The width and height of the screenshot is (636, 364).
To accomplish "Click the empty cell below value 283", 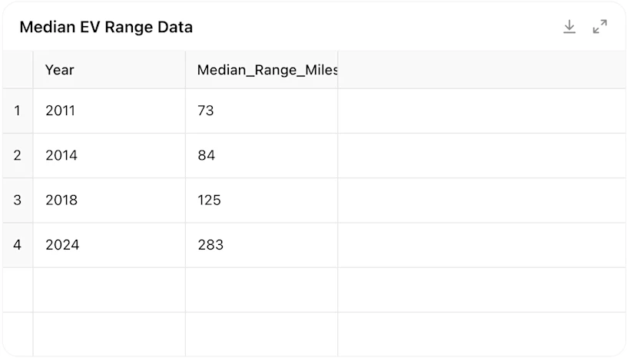I will point(262,290).
